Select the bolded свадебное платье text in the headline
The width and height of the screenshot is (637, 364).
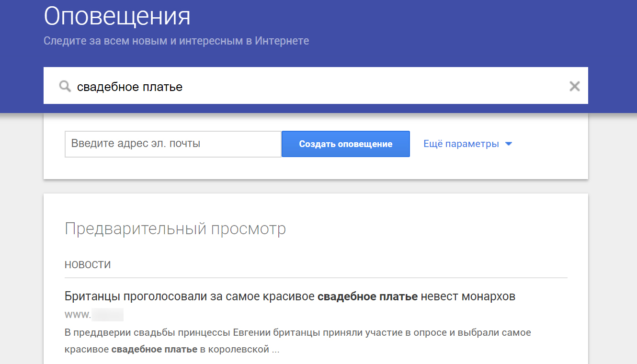(x=368, y=296)
